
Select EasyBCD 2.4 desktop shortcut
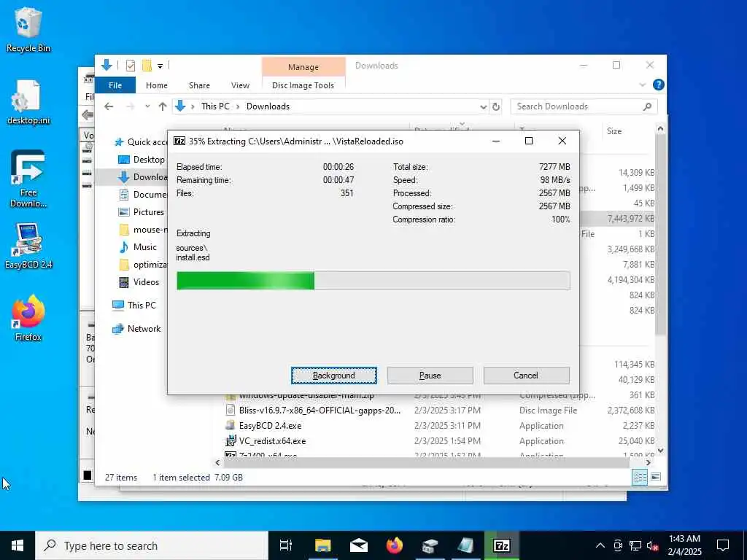[28, 246]
